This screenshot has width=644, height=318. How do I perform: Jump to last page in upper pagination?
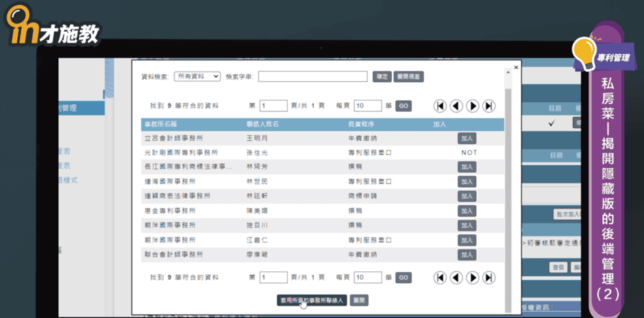[x=488, y=106]
